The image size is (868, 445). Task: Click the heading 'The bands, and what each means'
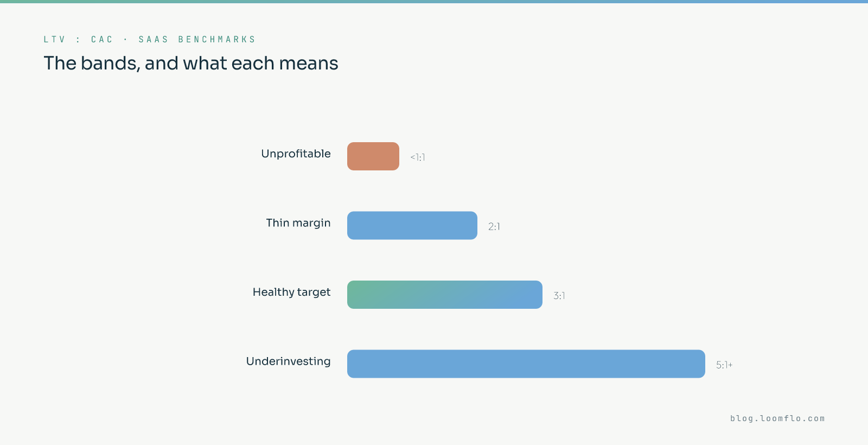point(191,63)
